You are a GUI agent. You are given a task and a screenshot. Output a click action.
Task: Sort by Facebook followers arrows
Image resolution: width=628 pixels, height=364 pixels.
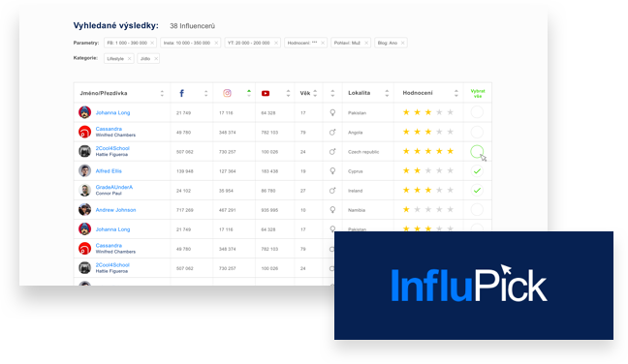click(205, 93)
